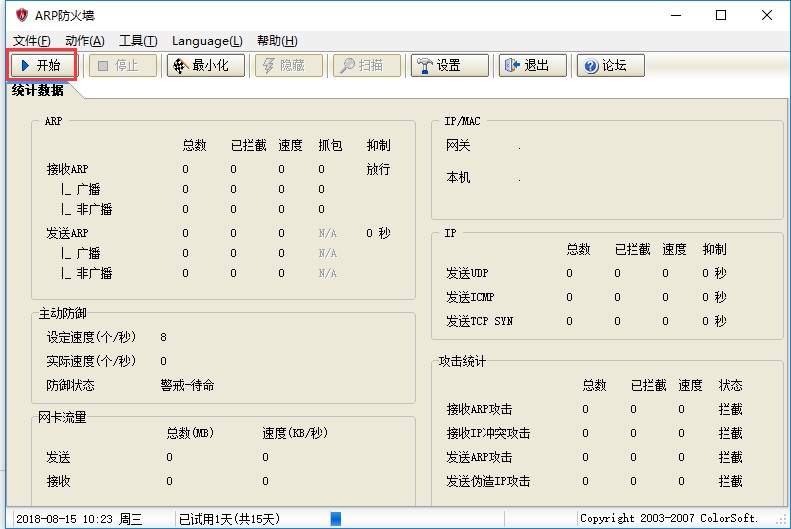Open the 动作(A) menu

click(x=85, y=41)
